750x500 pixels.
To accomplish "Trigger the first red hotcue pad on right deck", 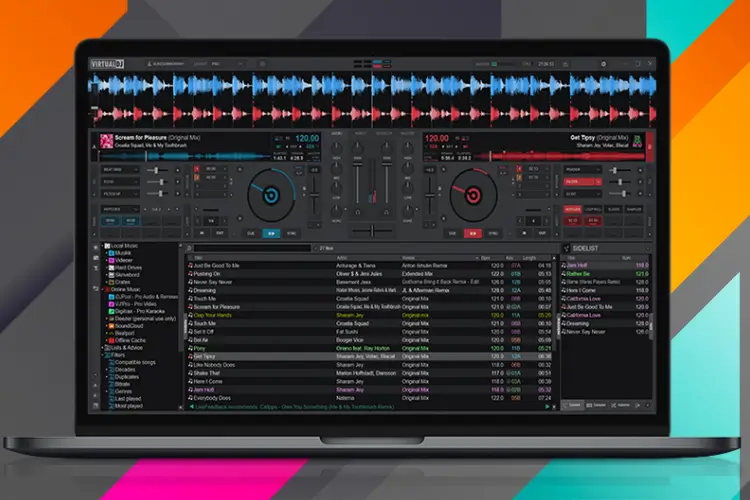I will [x=573, y=221].
